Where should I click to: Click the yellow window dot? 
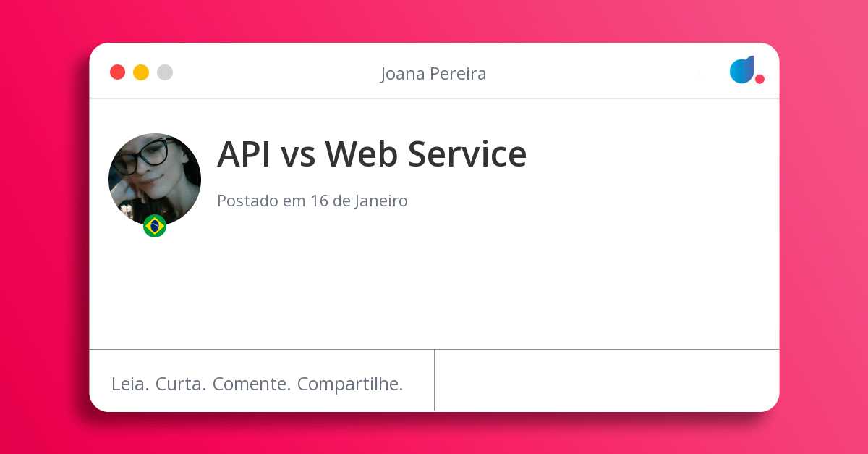pyautogui.click(x=141, y=72)
